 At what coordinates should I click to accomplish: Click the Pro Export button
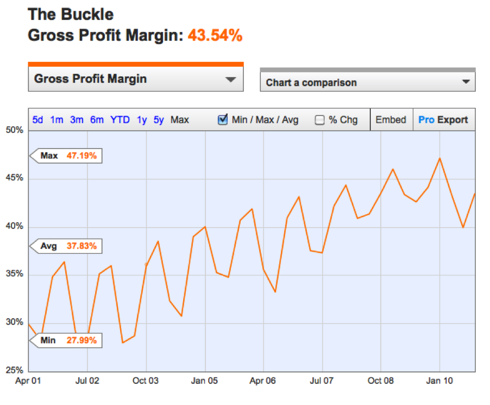pos(443,120)
